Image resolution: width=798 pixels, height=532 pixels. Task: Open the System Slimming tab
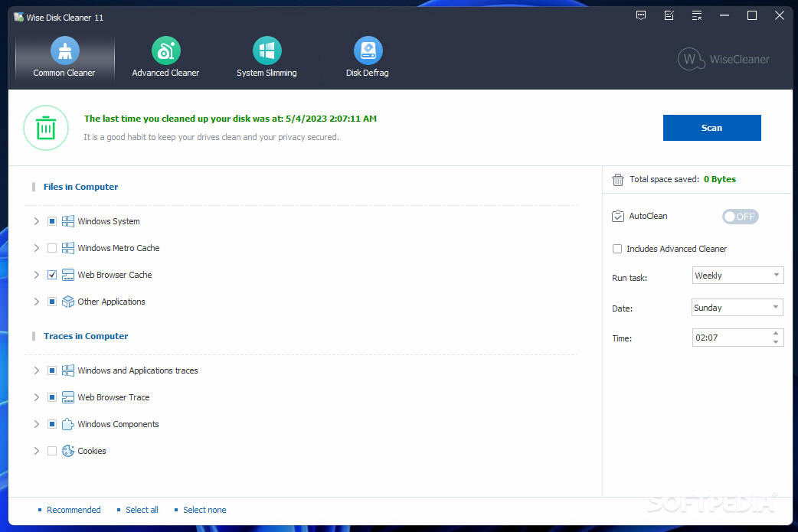267,57
